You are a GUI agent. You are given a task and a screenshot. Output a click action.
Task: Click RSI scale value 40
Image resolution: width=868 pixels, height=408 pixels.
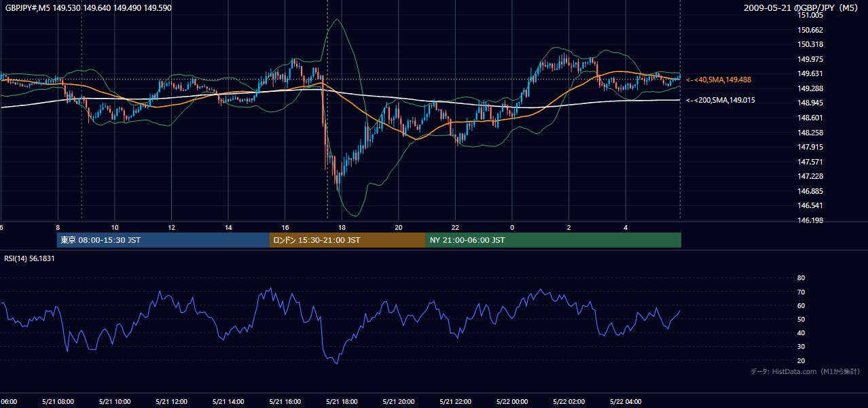point(801,333)
